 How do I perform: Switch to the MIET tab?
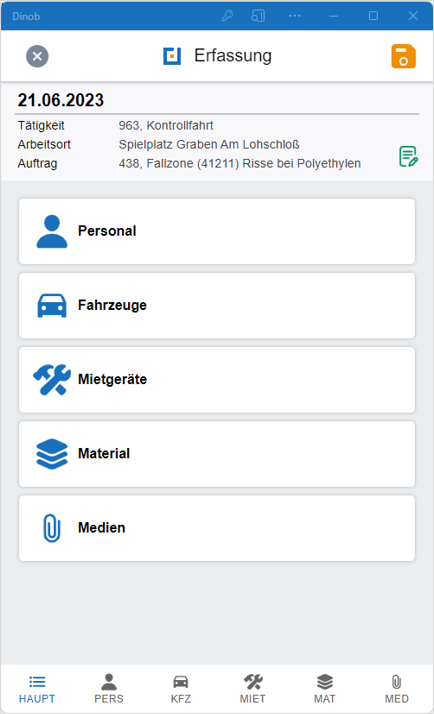[x=253, y=689]
